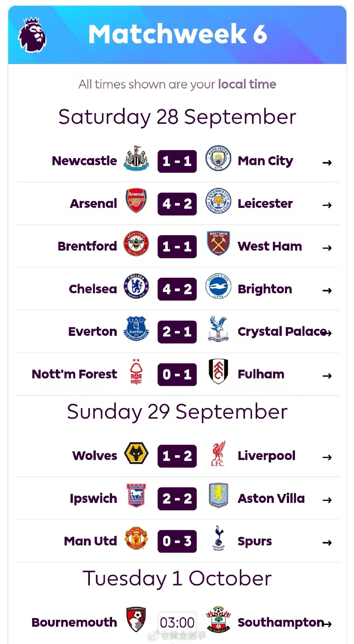Click the Chelsea club crest
The height and width of the screenshot is (644, 354).
[136, 286]
